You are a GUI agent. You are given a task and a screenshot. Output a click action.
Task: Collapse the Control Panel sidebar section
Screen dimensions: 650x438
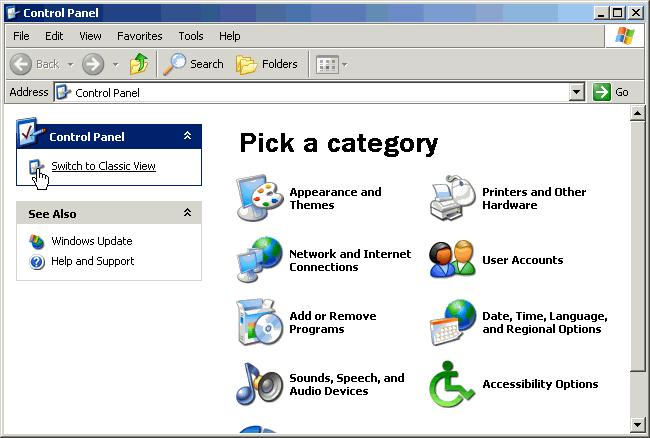coord(187,136)
